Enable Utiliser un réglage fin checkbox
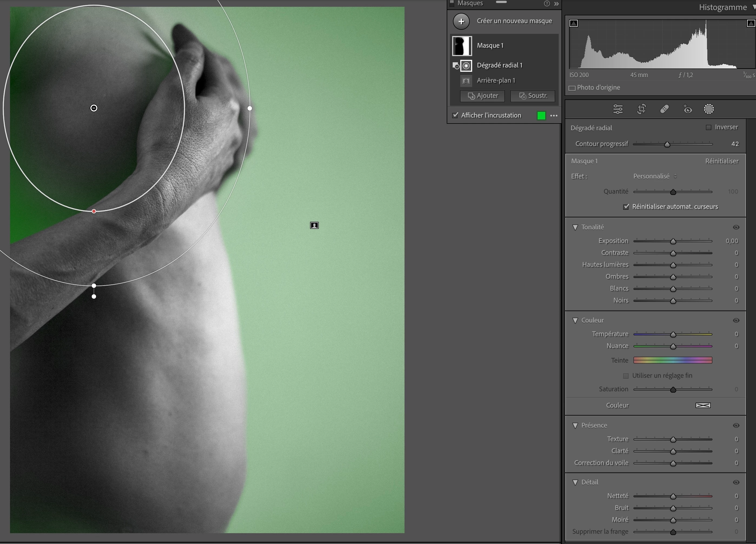The image size is (756, 544). click(x=626, y=376)
